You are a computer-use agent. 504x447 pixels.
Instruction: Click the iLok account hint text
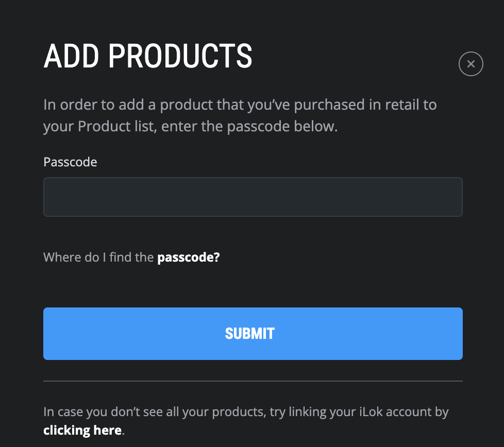coord(246,412)
